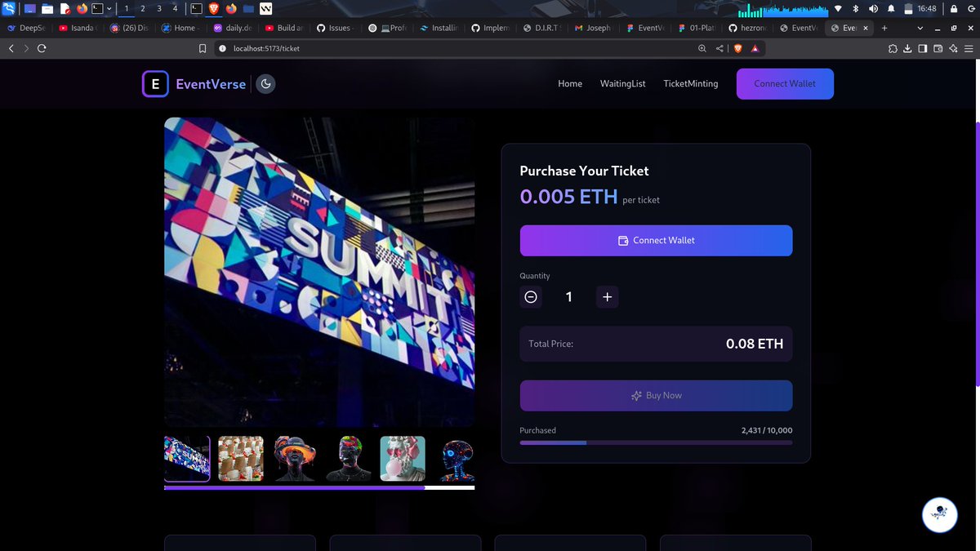Viewport: 980px width, 551px height.
Task: Click the 16:48 panel clock
Action: [x=926, y=9]
